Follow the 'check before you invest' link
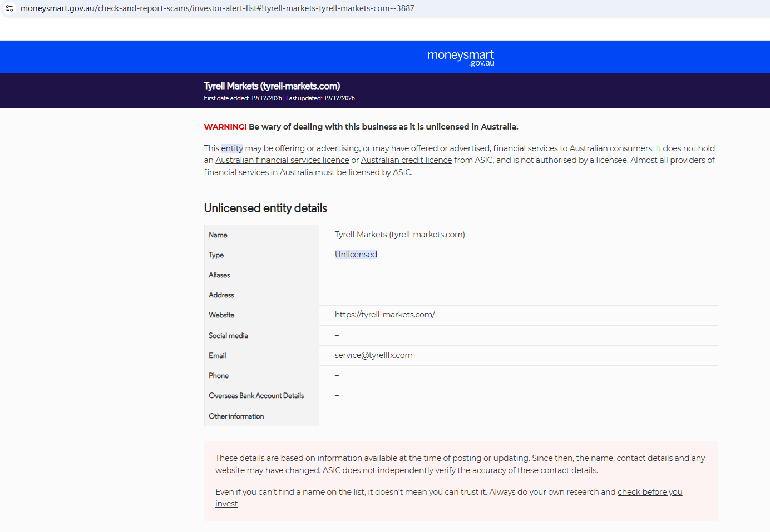This screenshot has height=532, width=770. [650, 492]
